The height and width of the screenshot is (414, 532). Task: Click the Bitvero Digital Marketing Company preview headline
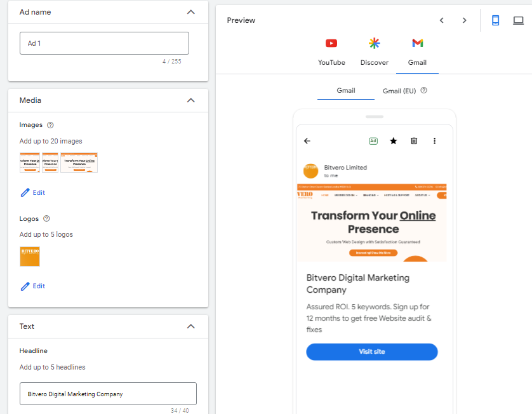pyautogui.click(x=357, y=284)
